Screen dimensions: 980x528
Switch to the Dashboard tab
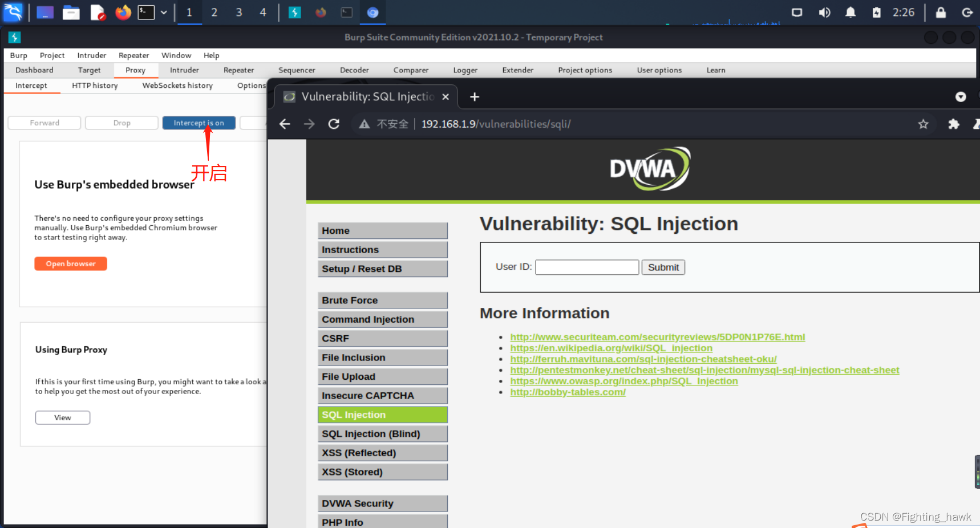tap(34, 70)
